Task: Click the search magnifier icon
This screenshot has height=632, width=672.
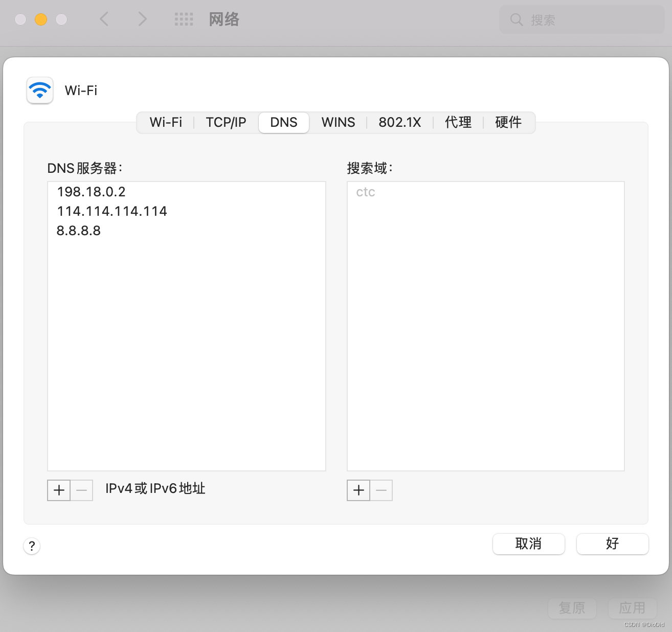Action: 517,20
